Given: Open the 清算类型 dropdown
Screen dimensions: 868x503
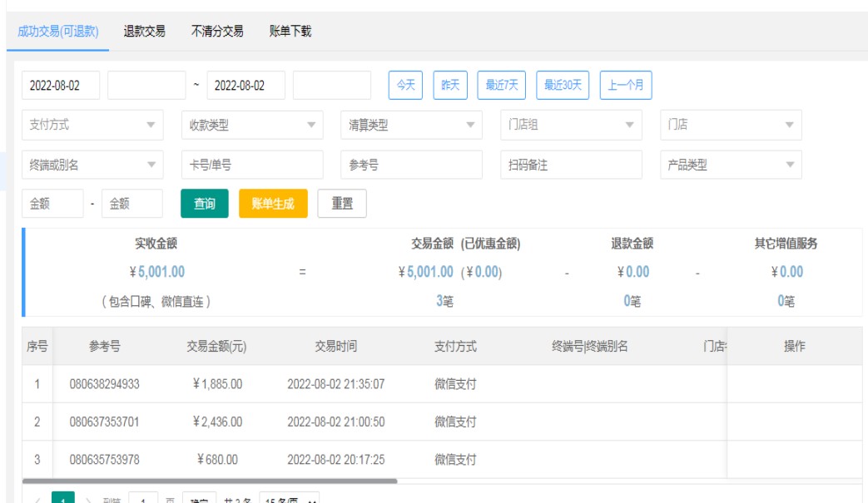Looking at the screenshot, I should coord(411,125).
